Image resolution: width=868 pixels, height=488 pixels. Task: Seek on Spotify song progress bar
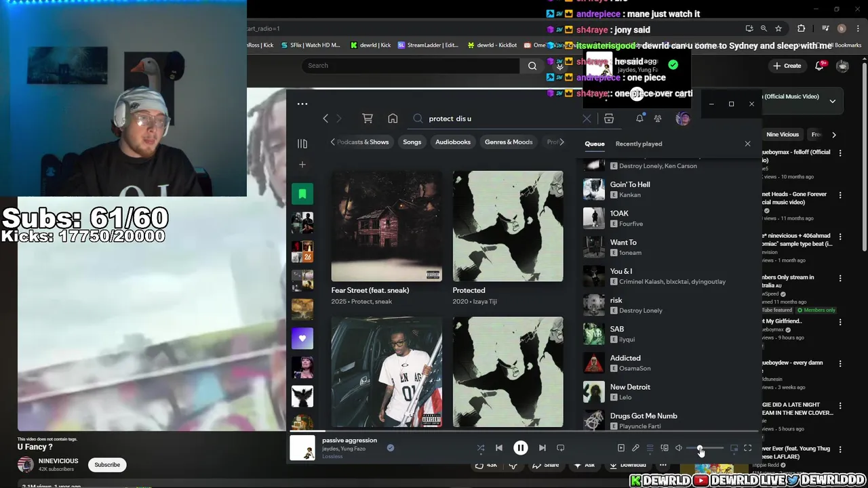click(x=523, y=431)
